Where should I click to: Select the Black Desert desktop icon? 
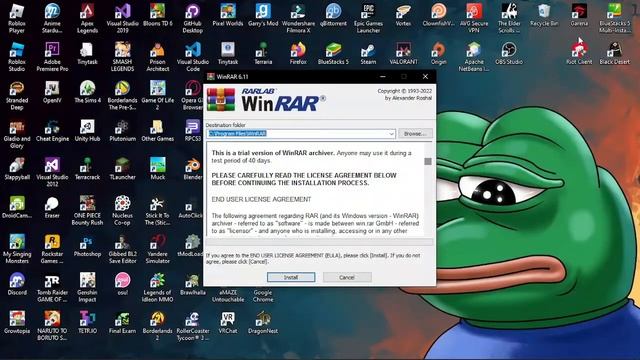point(614,53)
